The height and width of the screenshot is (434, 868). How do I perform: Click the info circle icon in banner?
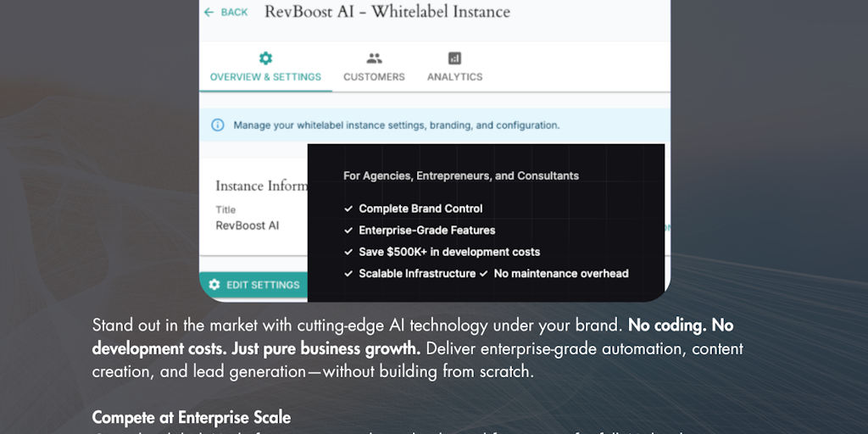pos(218,125)
